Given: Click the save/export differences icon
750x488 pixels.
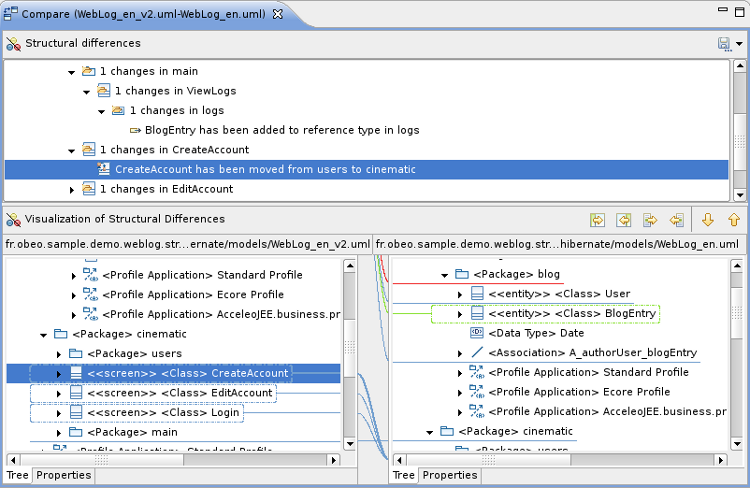Looking at the screenshot, I should pos(723,44).
